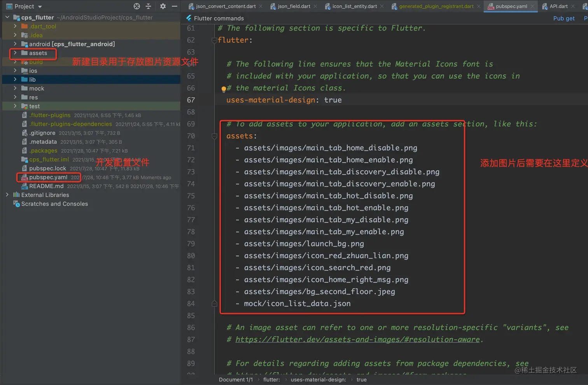This screenshot has height=385, width=588.
Task: Click the 'true' breadcrumb
Action: pyautogui.click(x=361, y=380)
